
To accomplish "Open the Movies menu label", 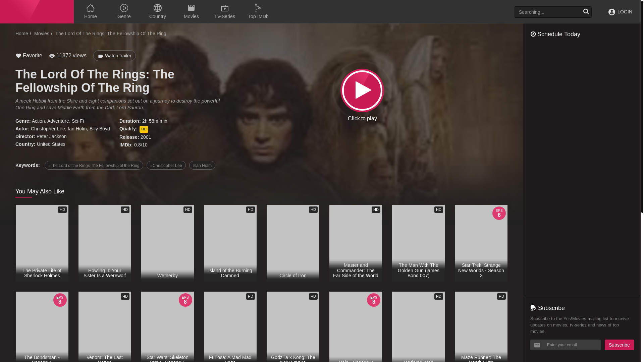I will [x=191, y=16].
